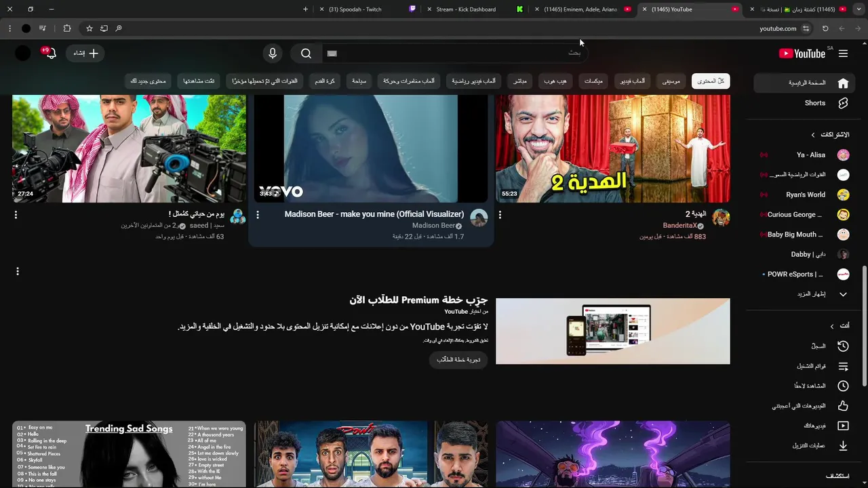
Task: Click BanderitaX channel avatar
Action: click(x=721, y=218)
